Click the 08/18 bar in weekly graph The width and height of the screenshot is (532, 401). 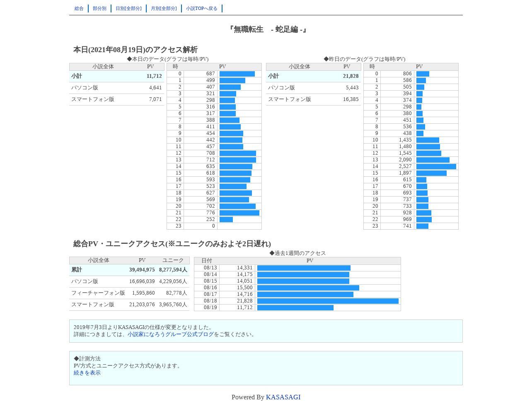[328, 301]
